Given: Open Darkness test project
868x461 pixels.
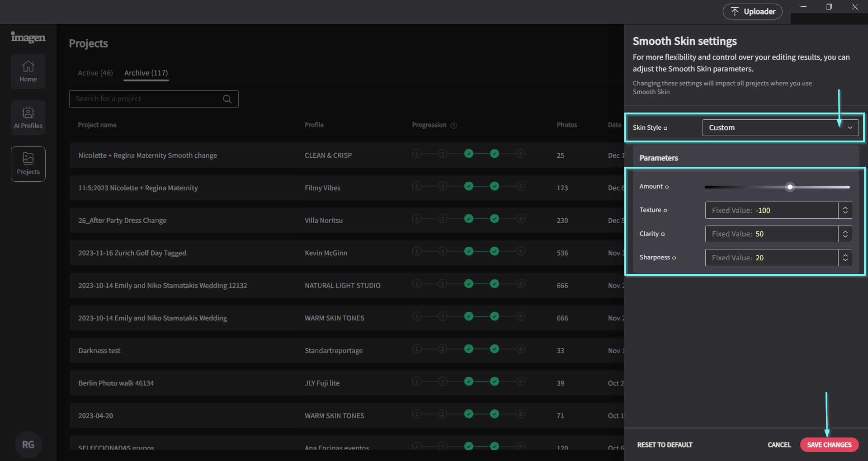Looking at the screenshot, I should 99,351.
